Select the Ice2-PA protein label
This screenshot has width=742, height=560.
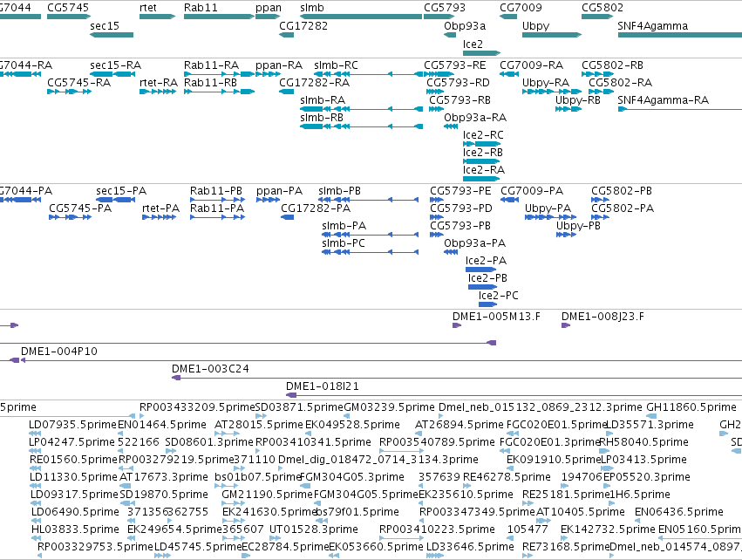[x=486, y=261]
